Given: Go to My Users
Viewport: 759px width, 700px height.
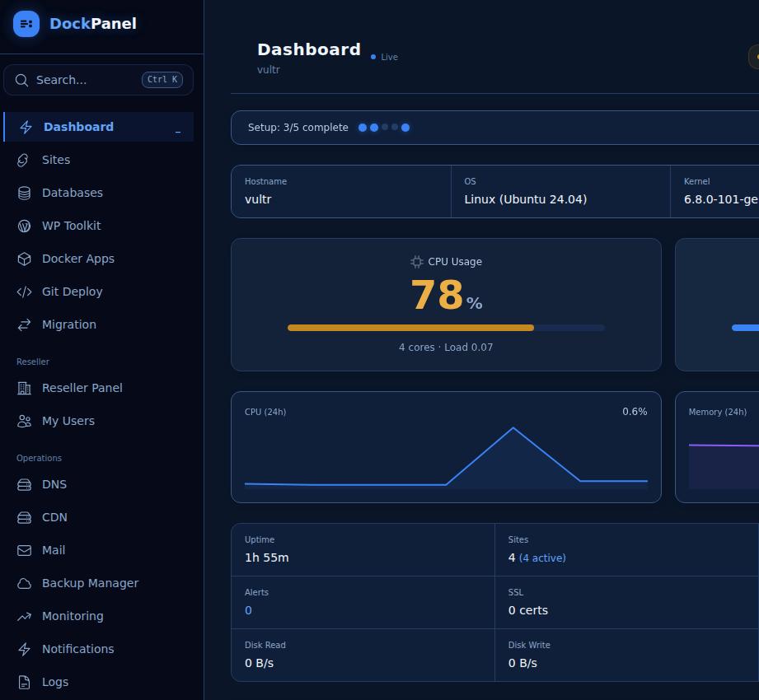Looking at the screenshot, I should (98, 420).
